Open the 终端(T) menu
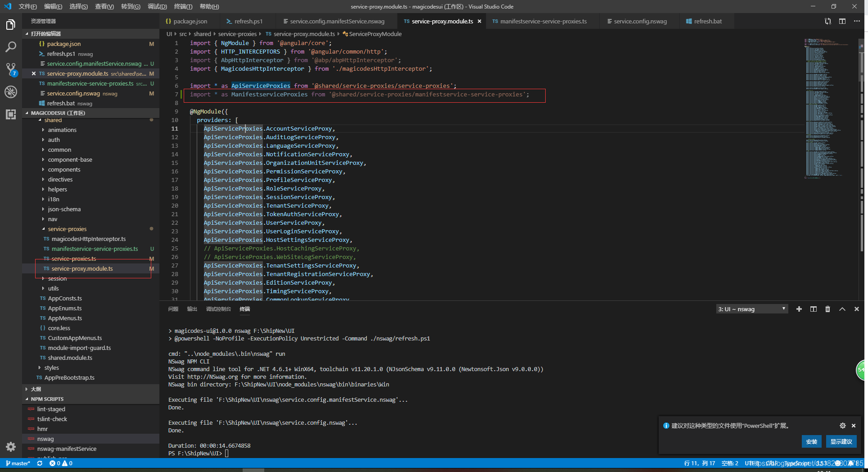 (x=183, y=6)
